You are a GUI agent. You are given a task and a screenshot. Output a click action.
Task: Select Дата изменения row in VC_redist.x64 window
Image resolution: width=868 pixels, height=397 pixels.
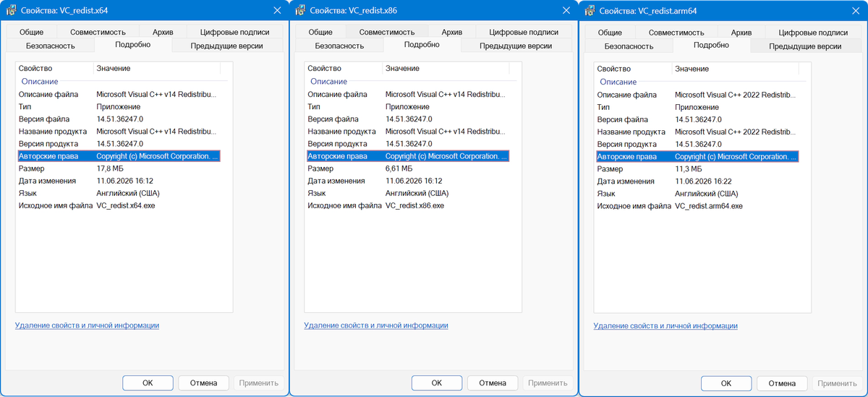pyautogui.click(x=118, y=181)
